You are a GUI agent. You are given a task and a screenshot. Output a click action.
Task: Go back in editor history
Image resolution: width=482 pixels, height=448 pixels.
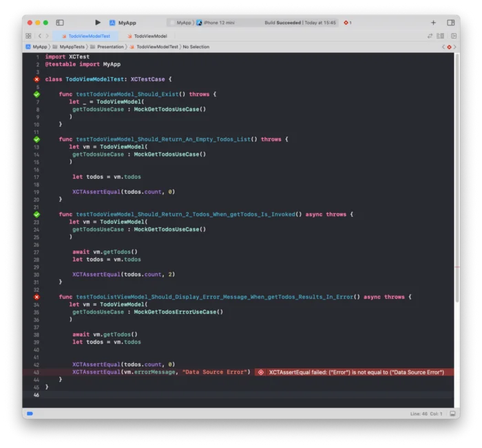click(x=40, y=36)
